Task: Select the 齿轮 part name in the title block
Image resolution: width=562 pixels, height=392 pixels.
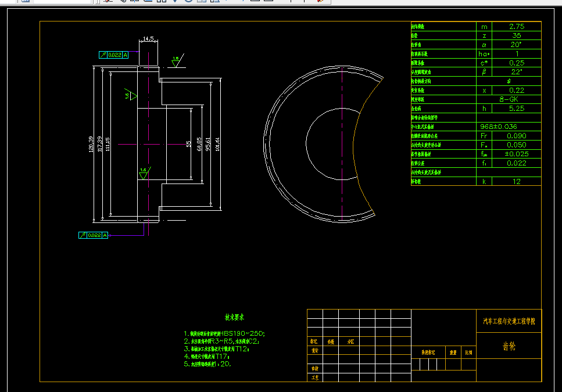Action: pos(509,346)
